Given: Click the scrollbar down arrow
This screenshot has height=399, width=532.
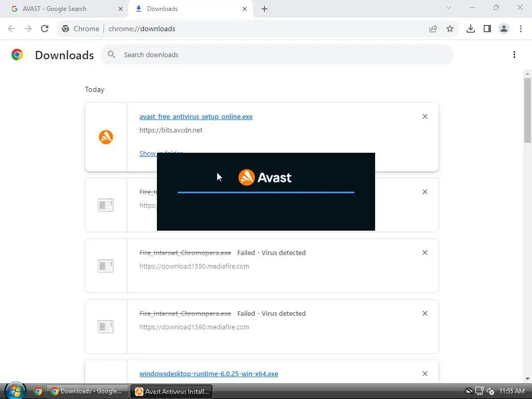Looking at the screenshot, I should coord(527,379).
